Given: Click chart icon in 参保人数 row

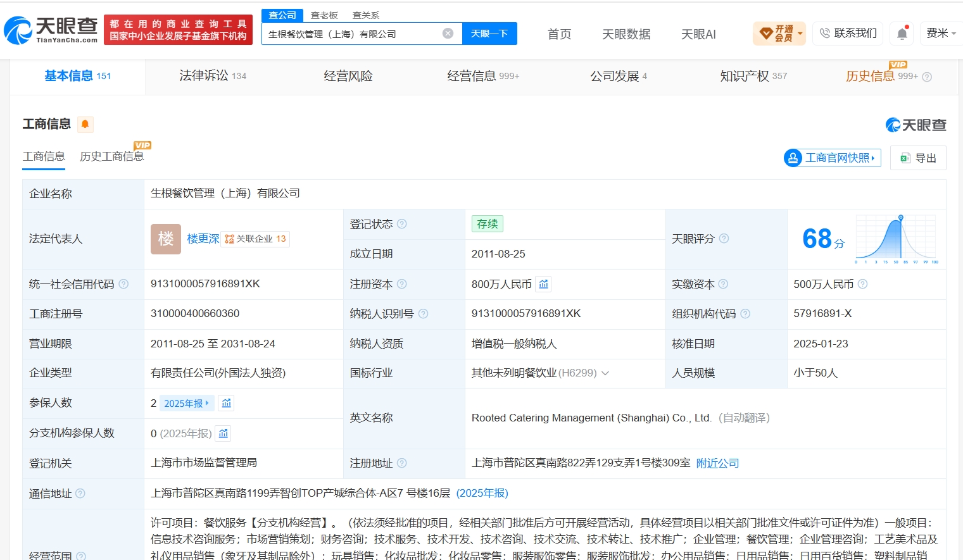Looking at the screenshot, I should [x=227, y=403].
